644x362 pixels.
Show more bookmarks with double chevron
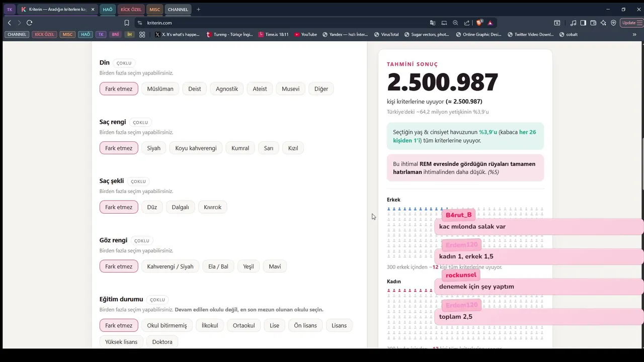point(634,35)
